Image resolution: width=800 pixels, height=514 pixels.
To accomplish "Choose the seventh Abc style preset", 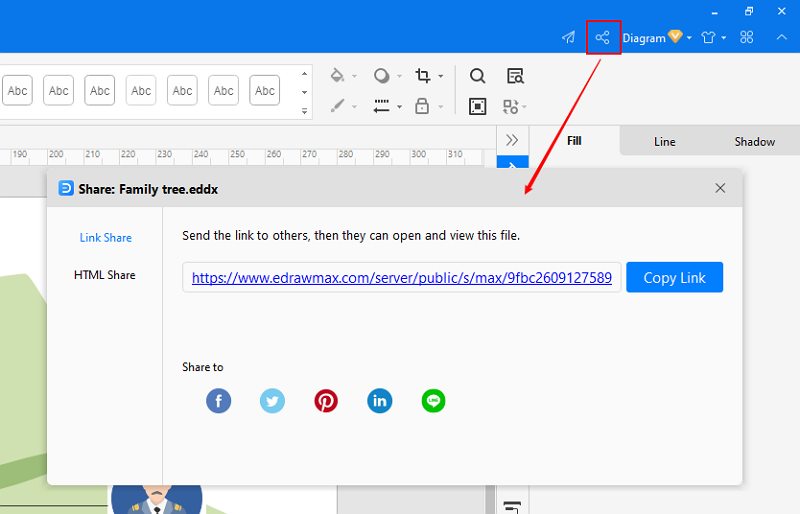I will [x=264, y=90].
